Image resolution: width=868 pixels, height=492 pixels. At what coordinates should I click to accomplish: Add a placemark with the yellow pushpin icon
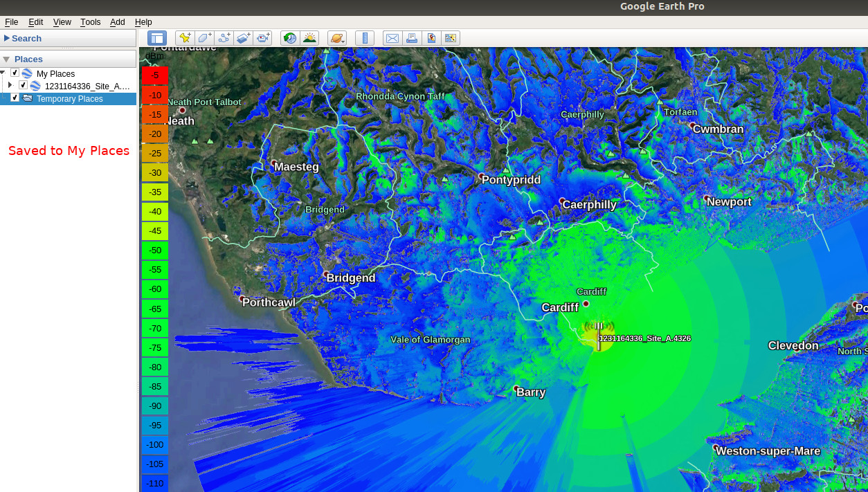point(185,38)
